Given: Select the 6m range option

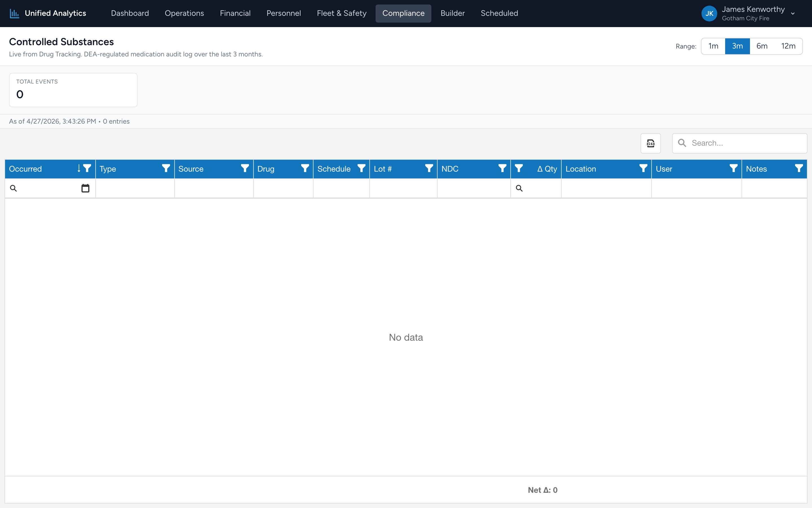Looking at the screenshot, I should click(x=762, y=46).
